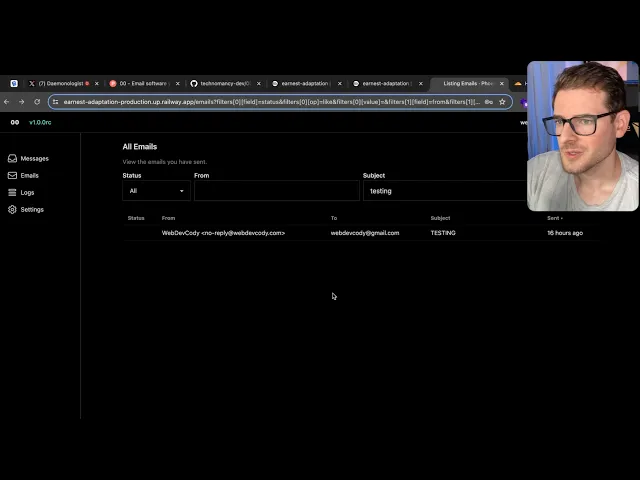This screenshot has width=640, height=480.
Task: Close the technomancy-dev GitHub tab
Action: click(258, 83)
